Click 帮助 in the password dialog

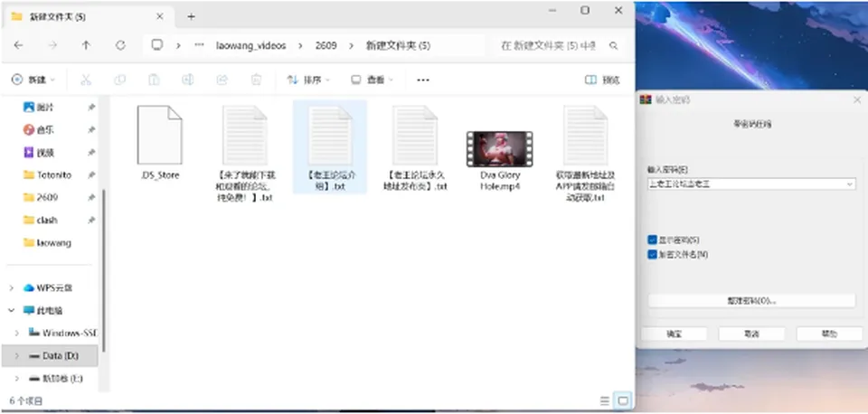[829, 334]
